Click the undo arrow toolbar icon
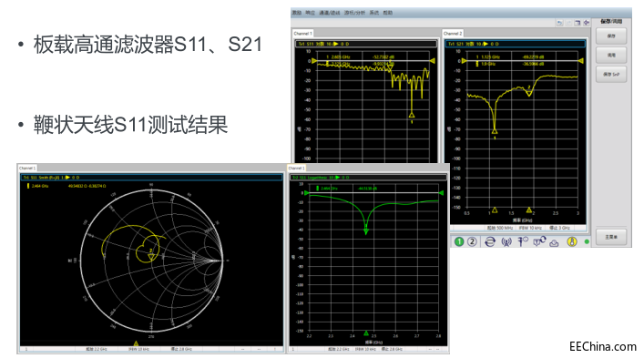The image size is (644, 358). [x=559, y=23]
